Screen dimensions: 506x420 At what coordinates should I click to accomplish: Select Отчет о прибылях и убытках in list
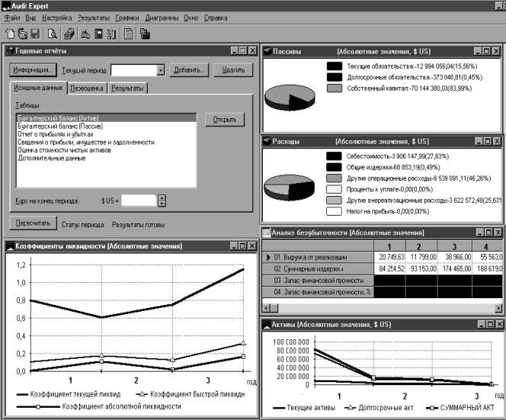[x=53, y=133]
